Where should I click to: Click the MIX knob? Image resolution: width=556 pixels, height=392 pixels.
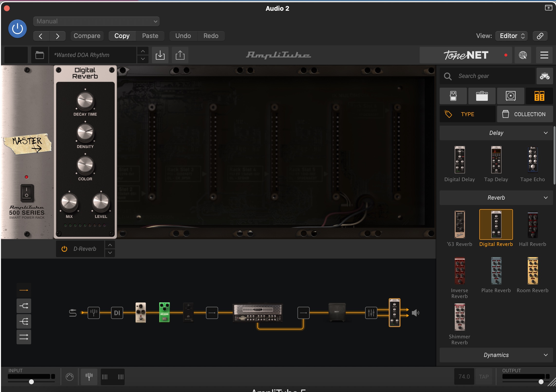[69, 202]
